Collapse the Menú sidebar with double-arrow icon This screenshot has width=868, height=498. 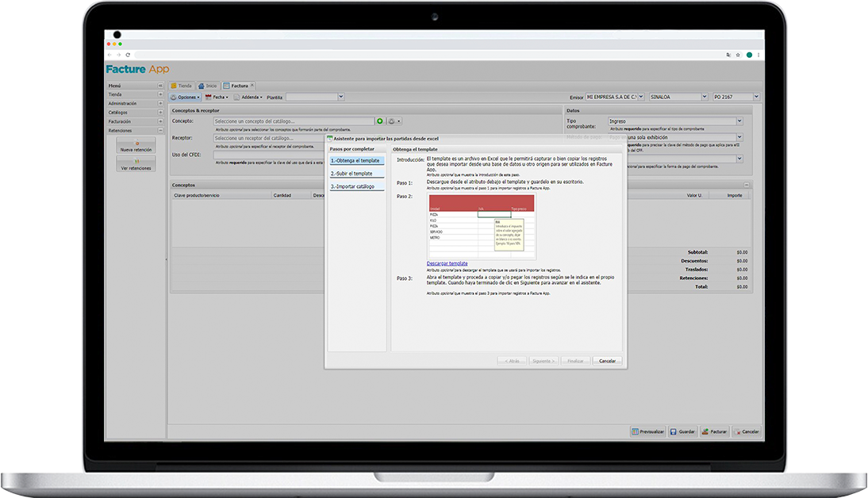pyautogui.click(x=160, y=86)
